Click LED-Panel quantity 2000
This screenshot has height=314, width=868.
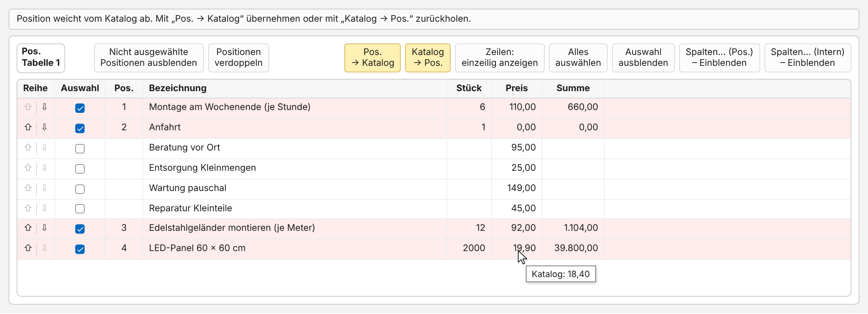[474, 248]
